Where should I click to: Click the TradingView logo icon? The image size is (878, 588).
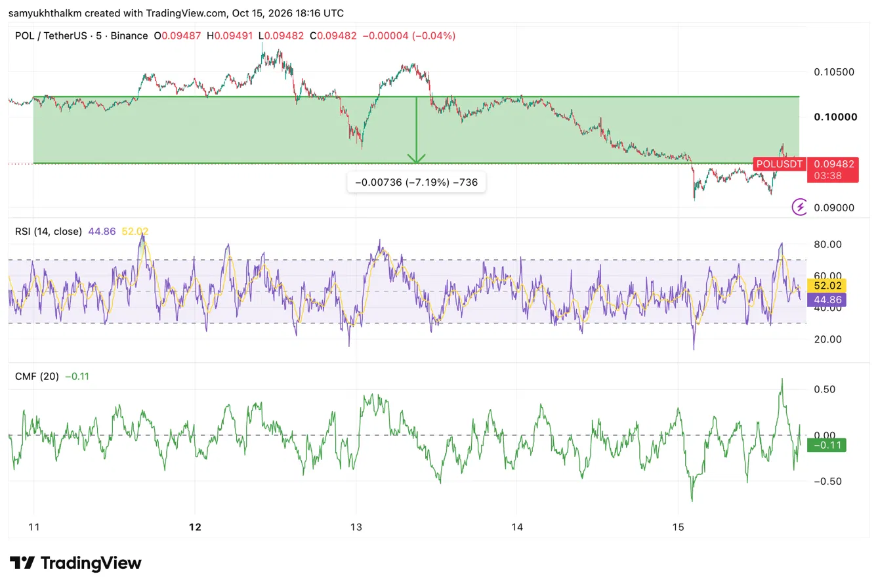[x=22, y=563]
